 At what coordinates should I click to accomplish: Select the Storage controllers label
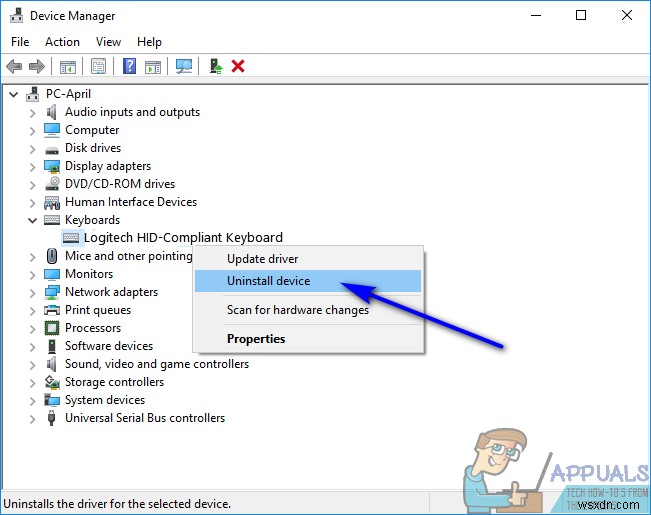(115, 382)
